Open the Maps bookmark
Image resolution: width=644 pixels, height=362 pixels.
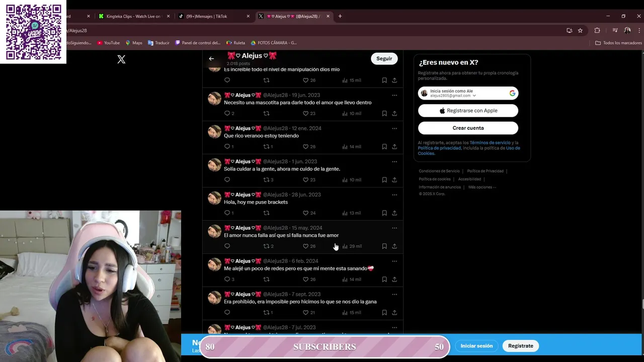(x=134, y=43)
